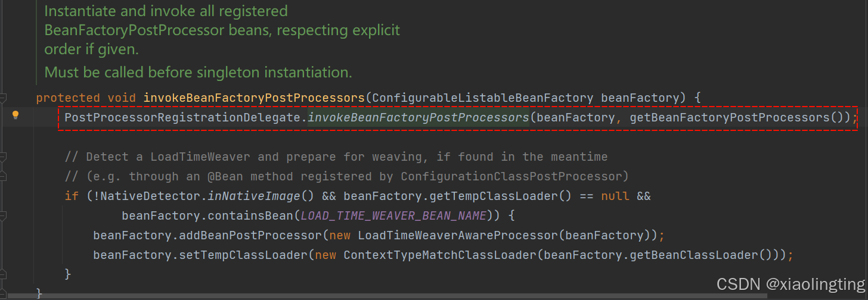Image resolution: width=868 pixels, height=300 pixels.
Task: Click the LoadTimeWeaverAwareProcessor constructor
Action: 458,235
